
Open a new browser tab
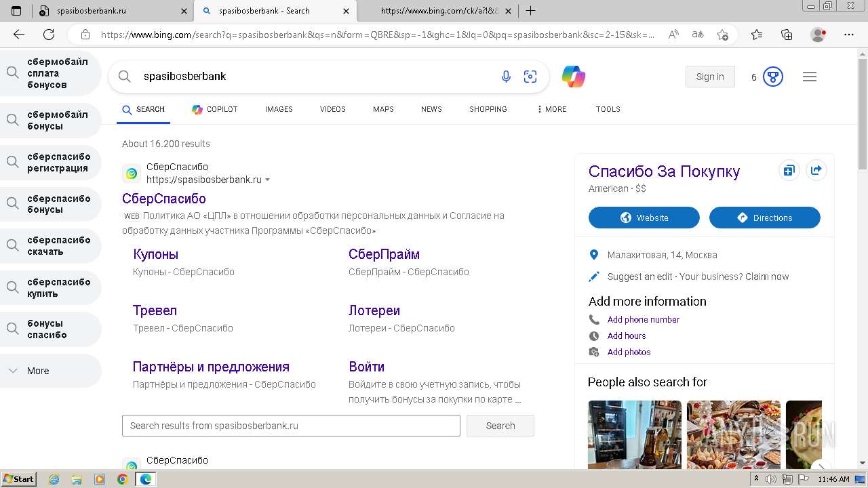click(531, 11)
